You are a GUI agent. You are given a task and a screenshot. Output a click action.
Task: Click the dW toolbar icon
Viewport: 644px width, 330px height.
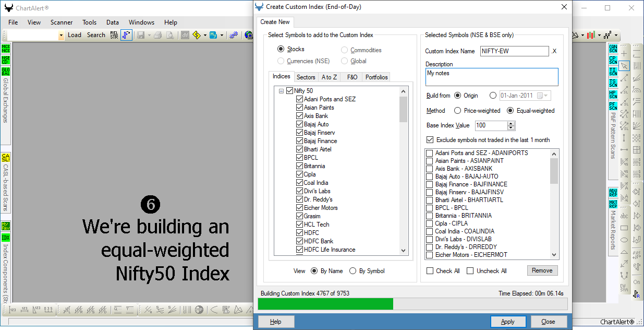pyautogui.click(x=185, y=35)
